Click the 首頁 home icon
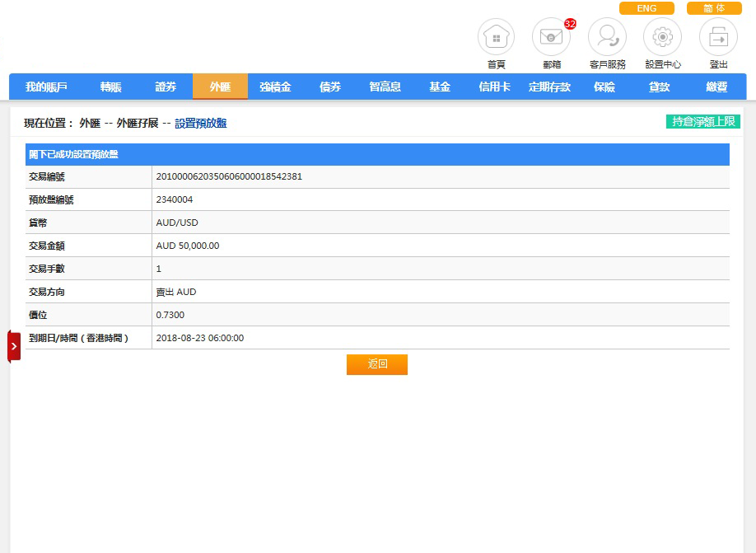 [x=496, y=37]
